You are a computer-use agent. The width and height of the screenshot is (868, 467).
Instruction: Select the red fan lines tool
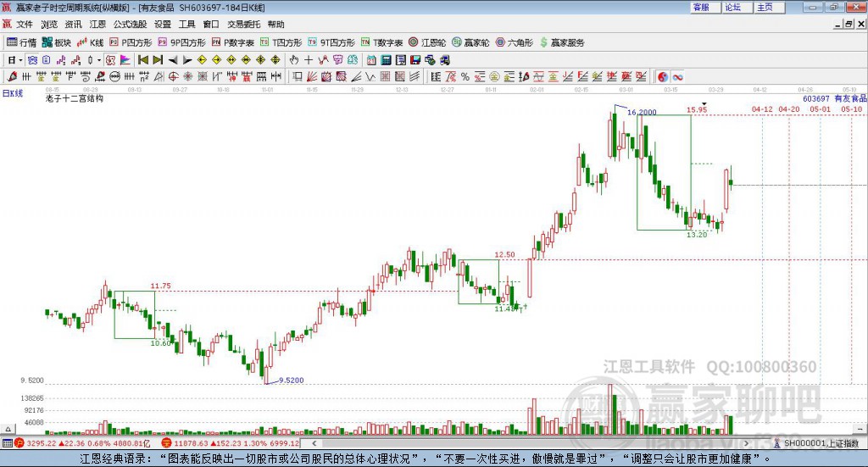coord(312,77)
